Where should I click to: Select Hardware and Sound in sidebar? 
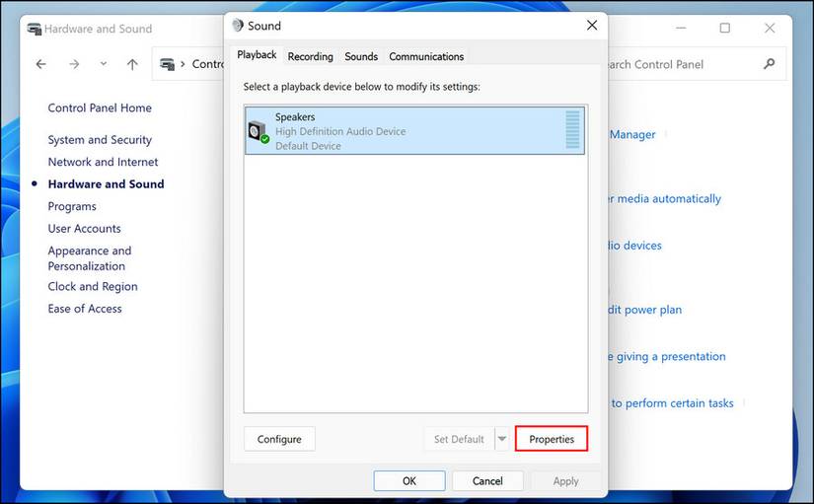(106, 184)
